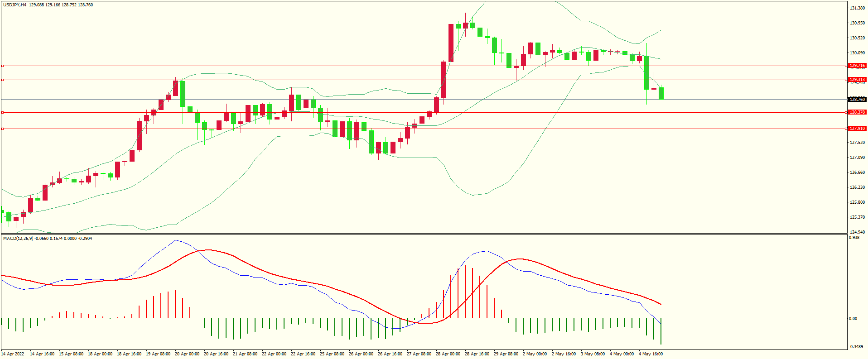Viewport: 868px width, 359px height.
Task: Click the 28 Apr 16:00 time label
Action: point(477,354)
